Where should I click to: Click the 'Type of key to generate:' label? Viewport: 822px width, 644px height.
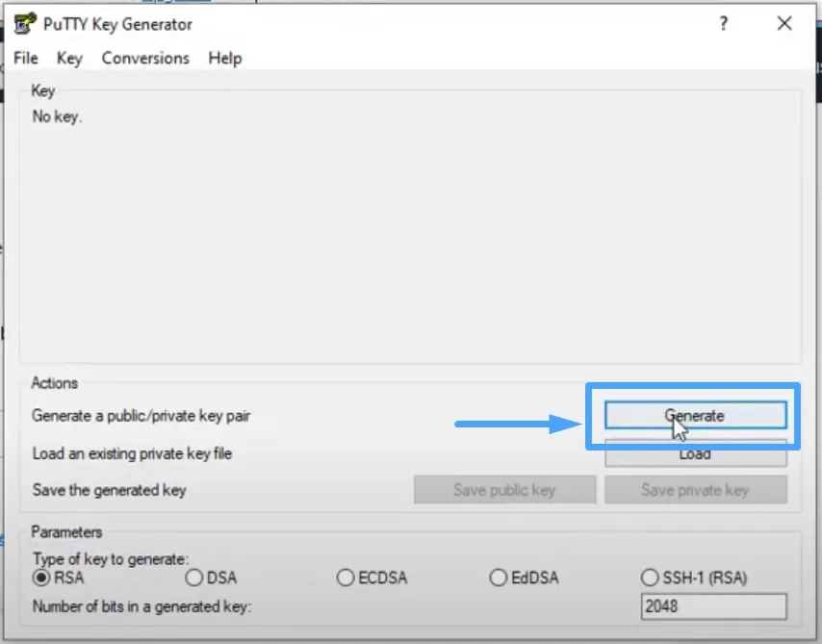tap(111, 558)
